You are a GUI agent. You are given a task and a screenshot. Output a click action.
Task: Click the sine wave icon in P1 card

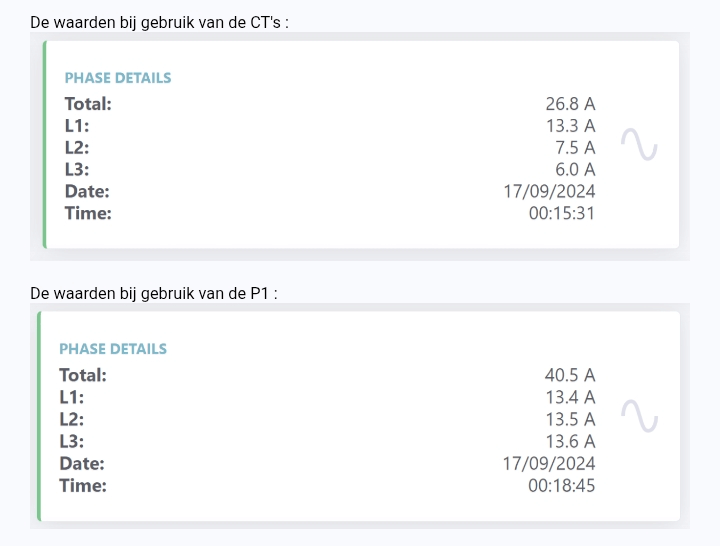pos(639,416)
